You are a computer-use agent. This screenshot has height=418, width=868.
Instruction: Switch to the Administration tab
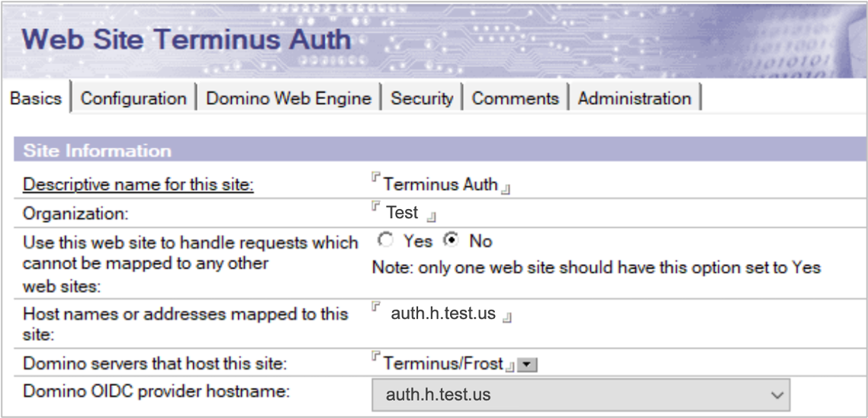point(634,98)
